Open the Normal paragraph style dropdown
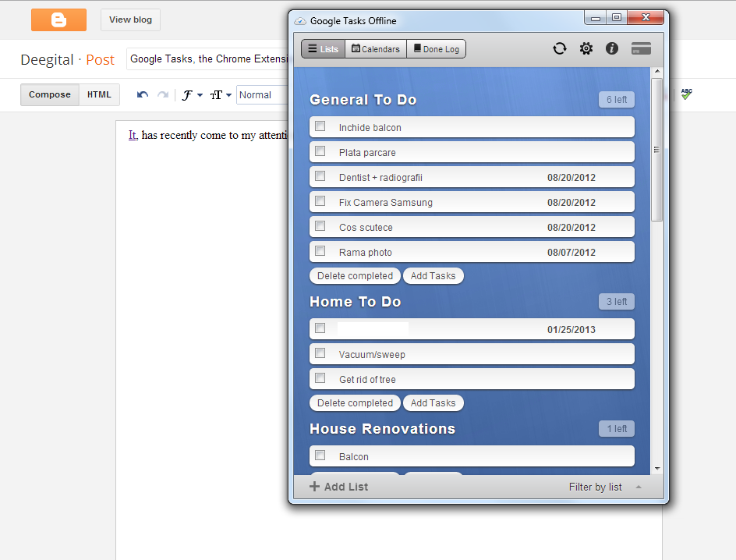Viewport: 736px width, 560px height. click(x=263, y=95)
